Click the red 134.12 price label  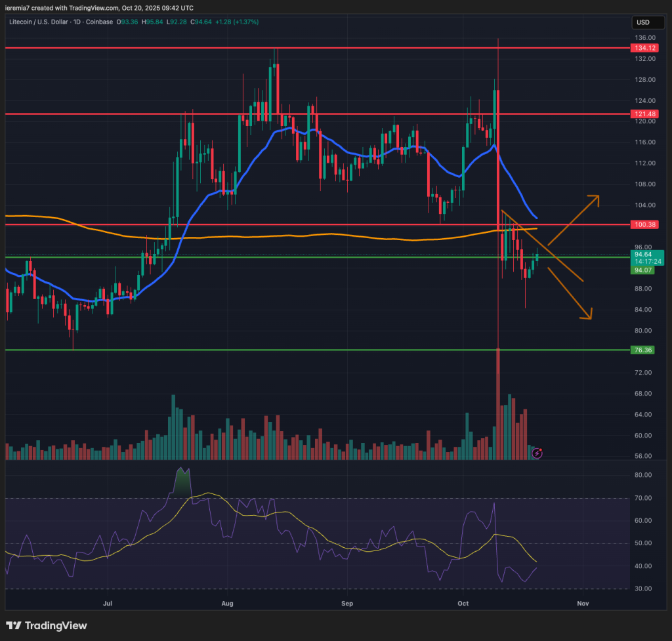tap(642, 48)
